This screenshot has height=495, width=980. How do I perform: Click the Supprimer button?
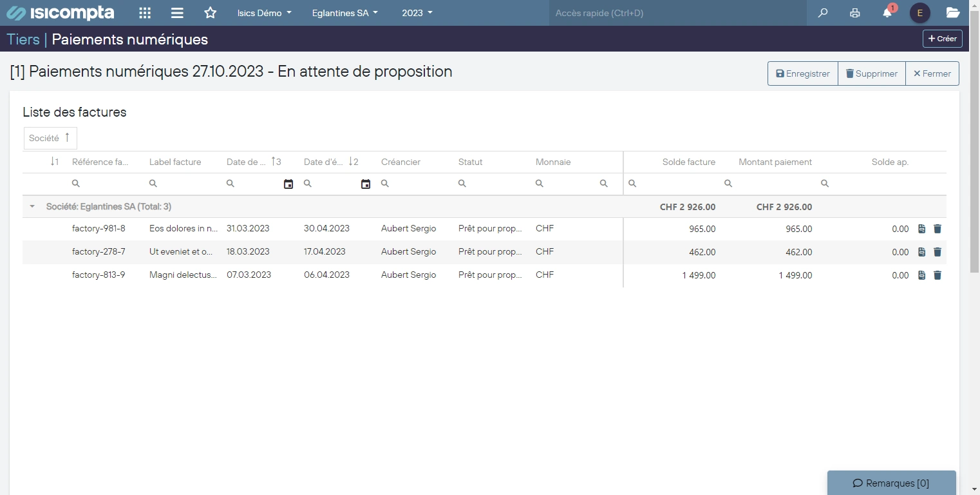(872, 73)
